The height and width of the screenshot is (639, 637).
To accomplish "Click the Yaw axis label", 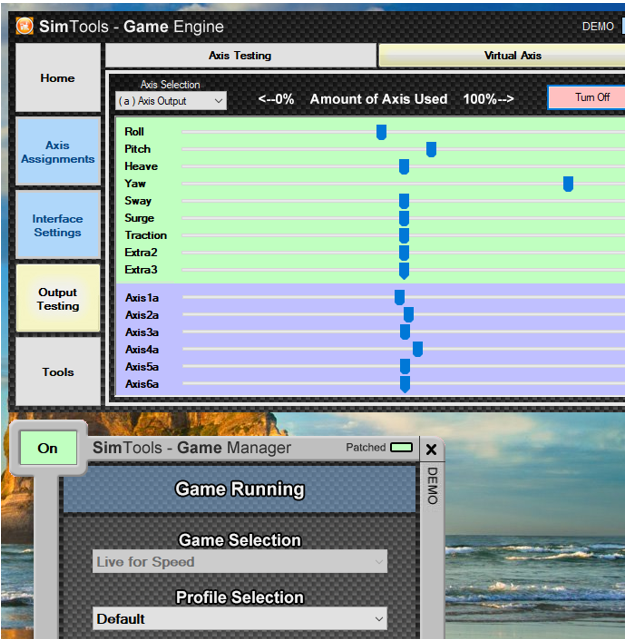I will (135, 183).
